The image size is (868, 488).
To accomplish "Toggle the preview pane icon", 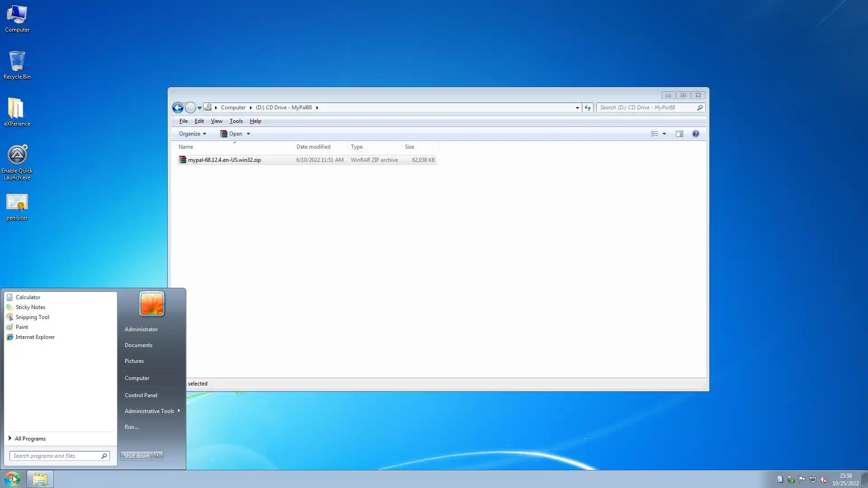I will pyautogui.click(x=679, y=134).
